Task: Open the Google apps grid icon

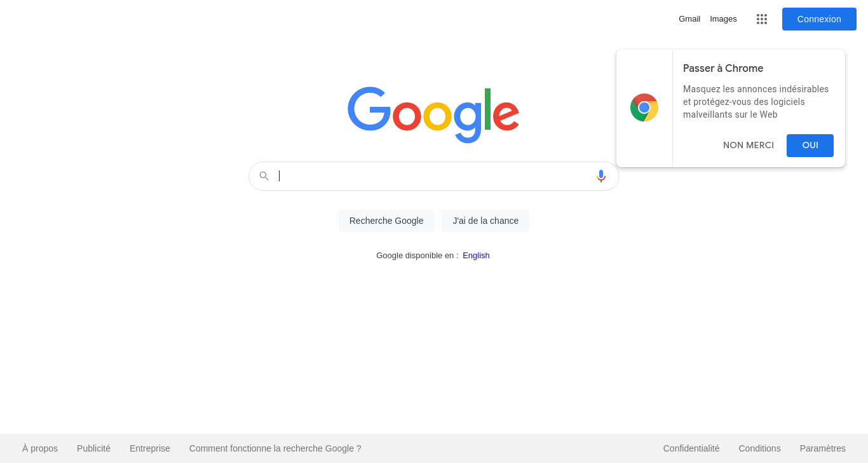Action: click(x=762, y=19)
